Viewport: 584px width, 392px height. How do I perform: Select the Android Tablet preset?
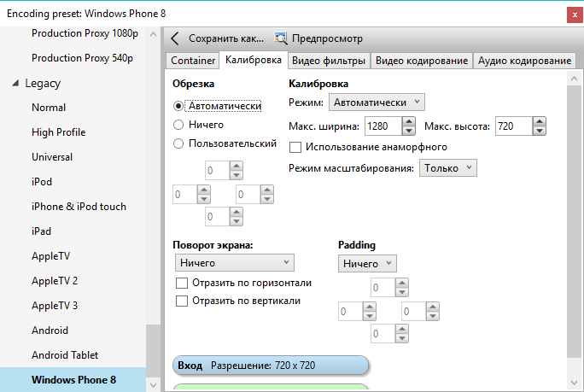(65, 355)
